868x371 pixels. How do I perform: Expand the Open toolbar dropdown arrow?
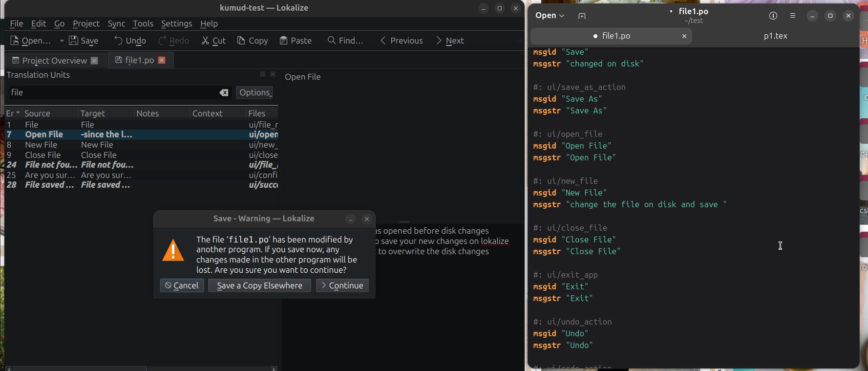(x=62, y=41)
